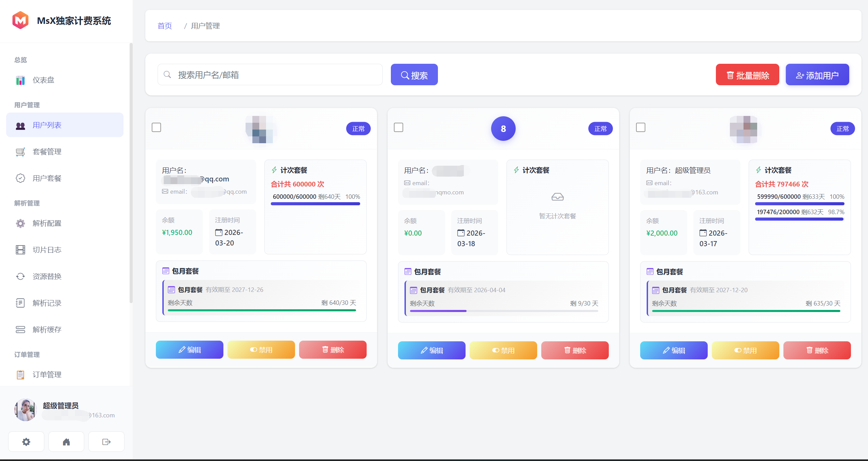The image size is (868, 461).
Task: Open 仪表盘 dashboard from sidebar
Action: (x=43, y=80)
